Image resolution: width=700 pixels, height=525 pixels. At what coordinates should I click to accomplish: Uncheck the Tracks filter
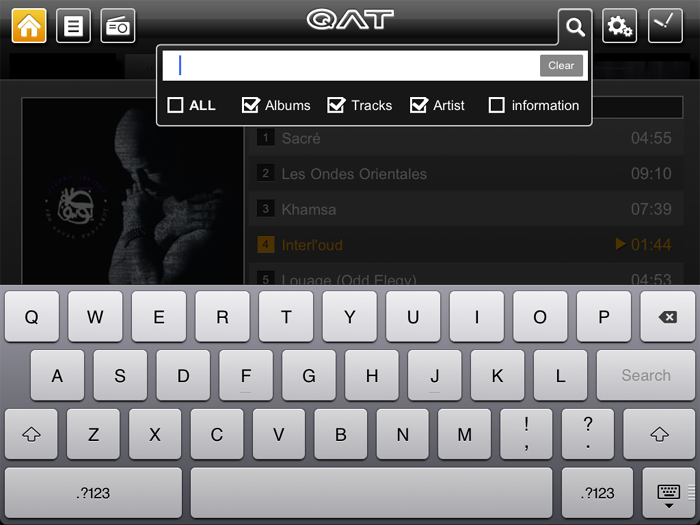click(x=336, y=105)
